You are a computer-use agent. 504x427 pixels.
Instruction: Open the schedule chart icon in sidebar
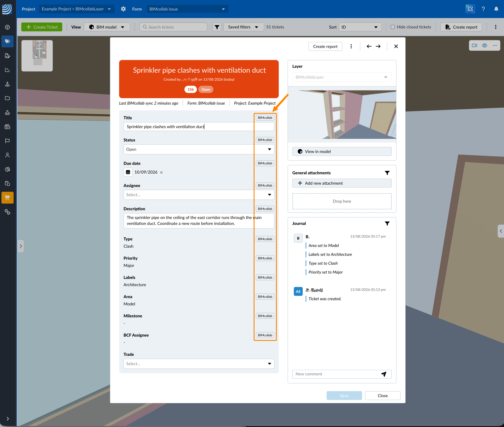[8, 70]
